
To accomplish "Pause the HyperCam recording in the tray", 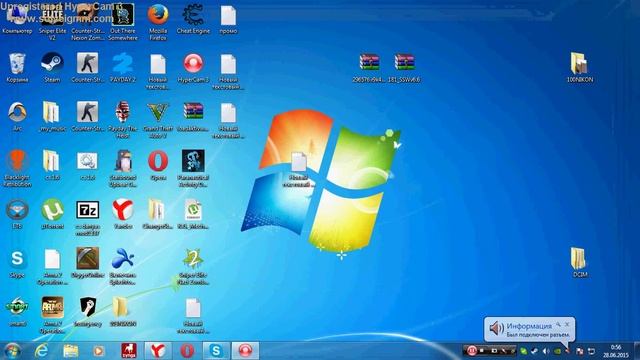I will (471, 351).
